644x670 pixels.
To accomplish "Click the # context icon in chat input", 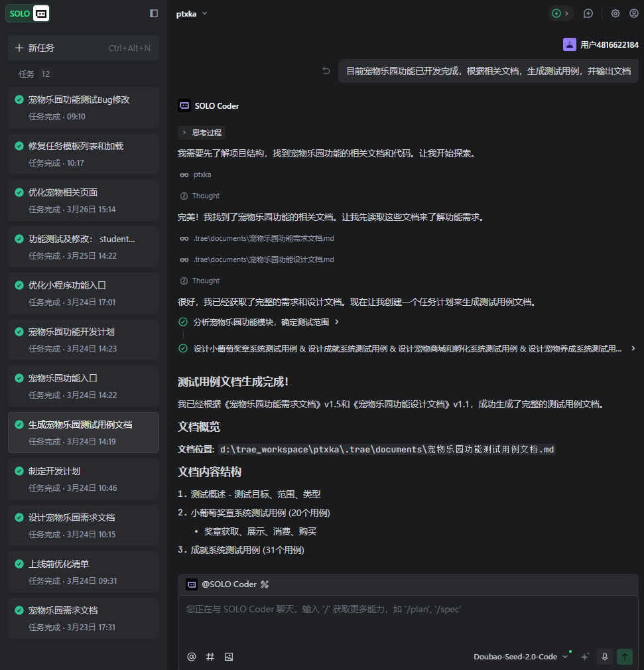I will pyautogui.click(x=210, y=657).
